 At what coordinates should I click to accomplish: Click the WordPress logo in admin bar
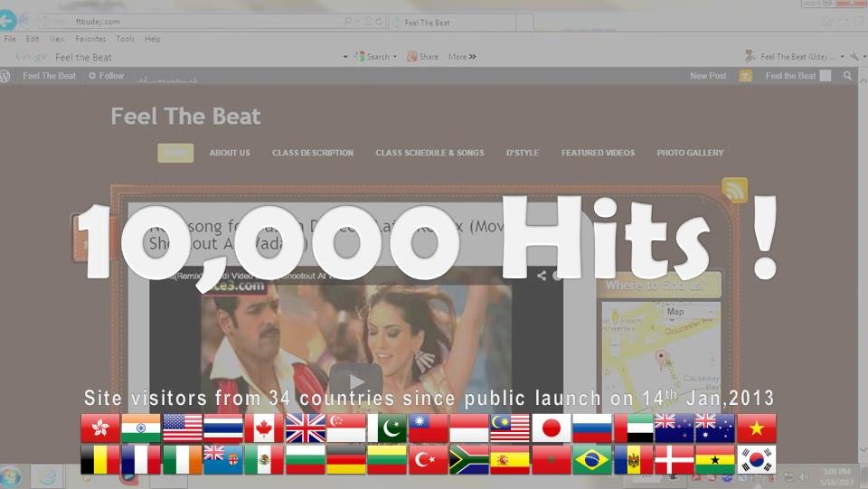click(x=6, y=76)
